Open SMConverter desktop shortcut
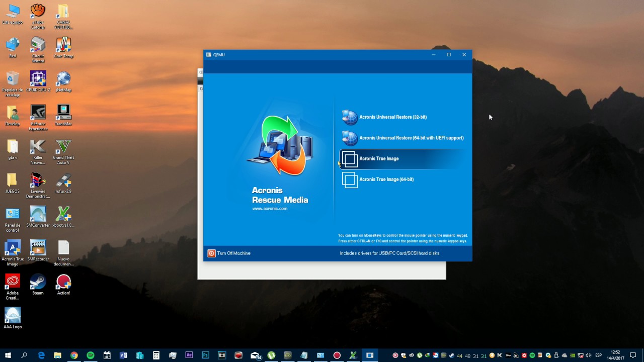The height and width of the screenshot is (362, 644). [x=38, y=217]
